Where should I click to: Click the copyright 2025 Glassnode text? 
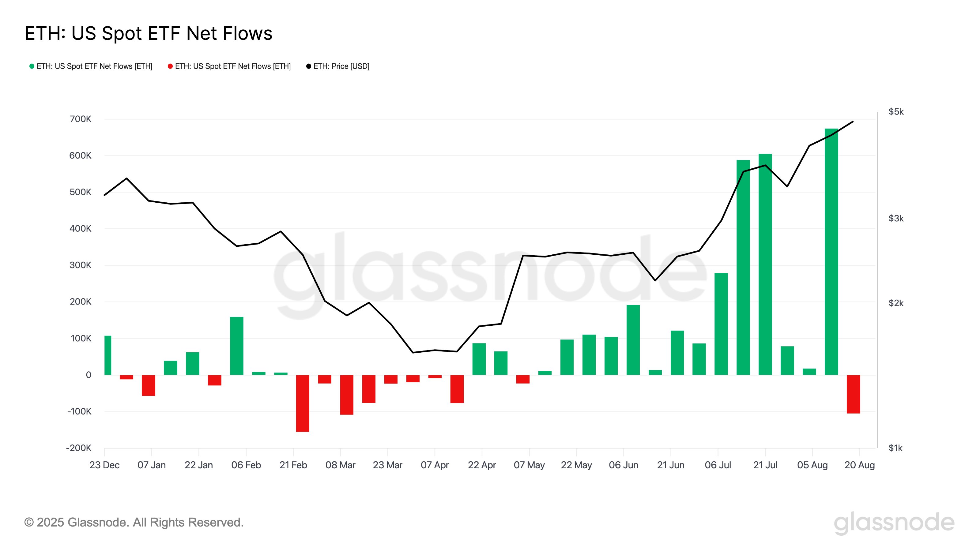pos(134,522)
